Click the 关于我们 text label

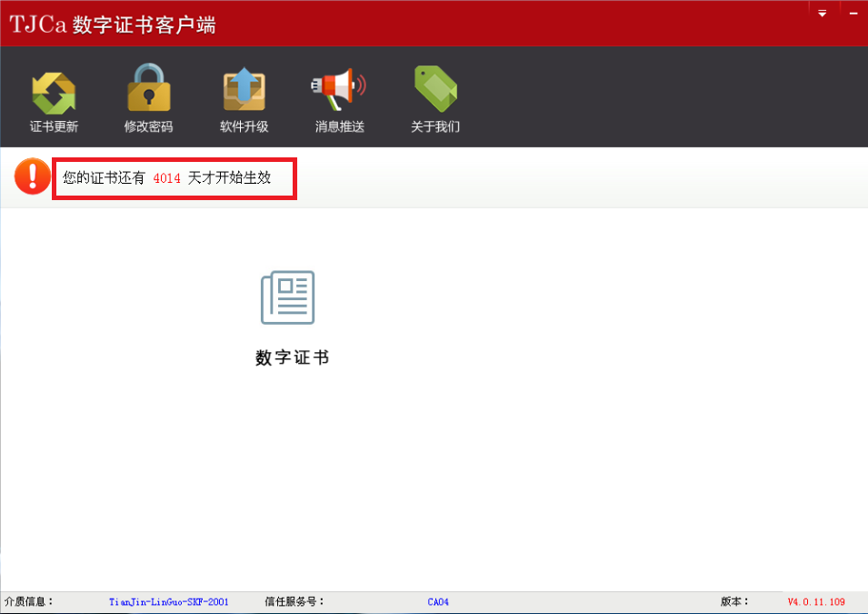[x=435, y=127]
